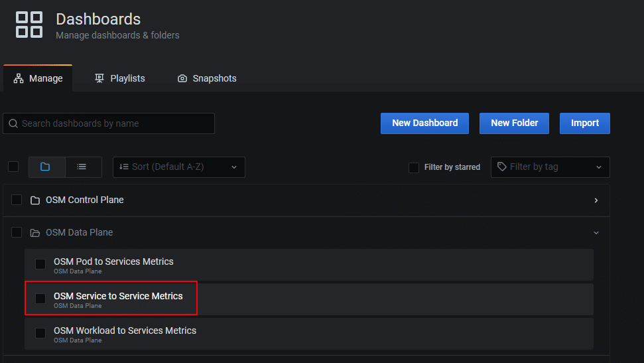Open the Playlists tab
The image size is (644, 363).
click(120, 78)
